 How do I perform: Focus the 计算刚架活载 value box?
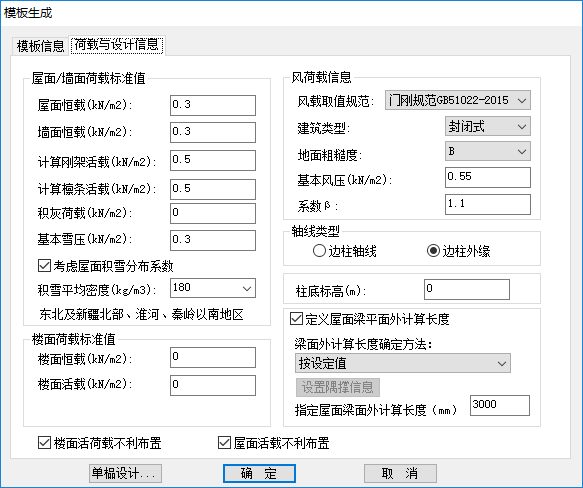[213, 160]
